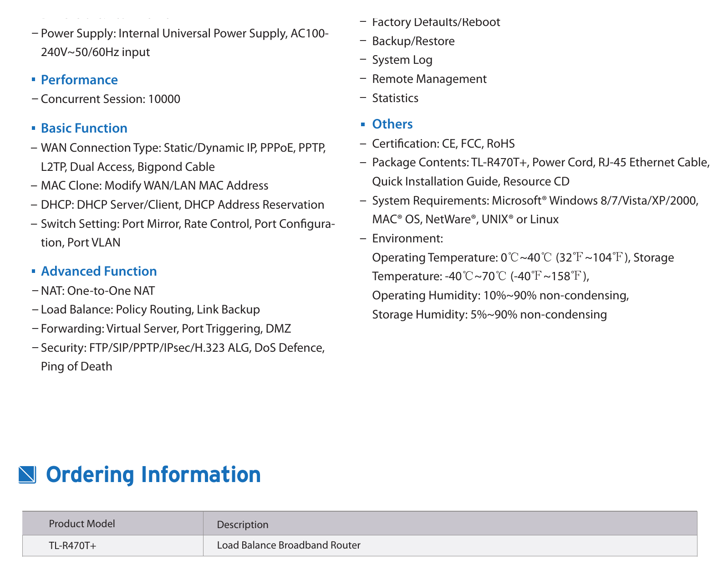Click the Basic Function bullet square
The image size is (728, 575).
click(34, 128)
